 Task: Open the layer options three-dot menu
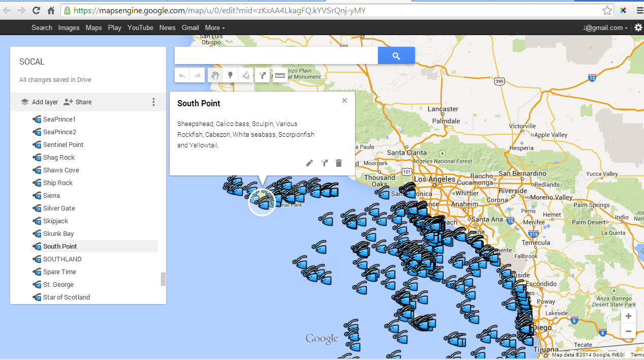153,102
